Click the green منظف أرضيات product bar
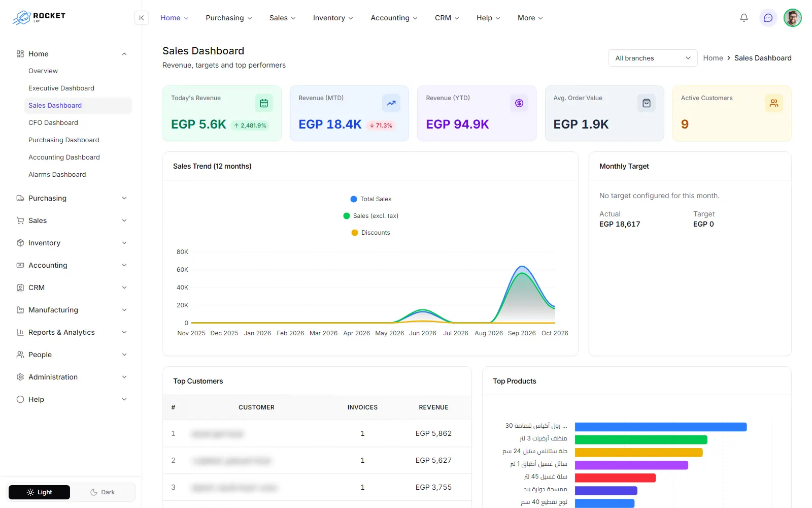This screenshot has width=812, height=508. tap(641, 439)
